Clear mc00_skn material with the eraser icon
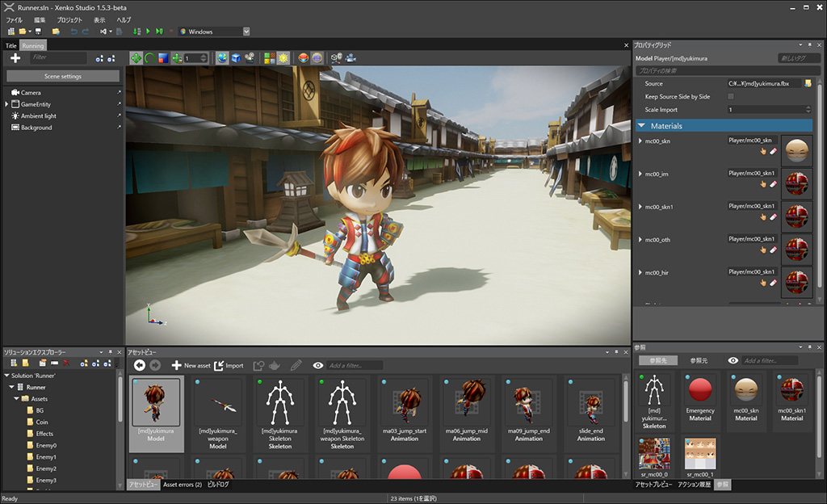The image size is (827, 504). [773, 151]
